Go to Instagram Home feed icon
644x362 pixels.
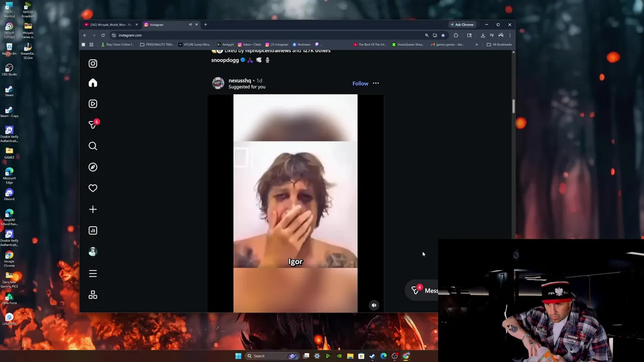[x=93, y=83]
